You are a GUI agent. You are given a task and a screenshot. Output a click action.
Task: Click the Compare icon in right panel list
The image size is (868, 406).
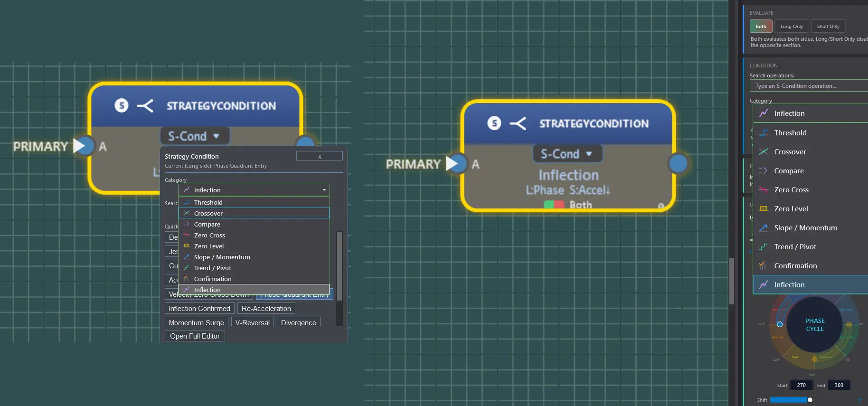(764, 171)
